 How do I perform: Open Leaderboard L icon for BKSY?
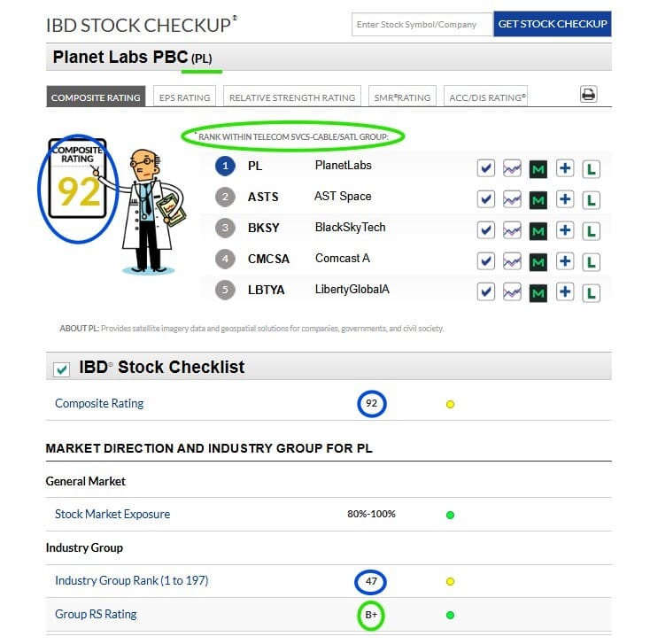592,231
